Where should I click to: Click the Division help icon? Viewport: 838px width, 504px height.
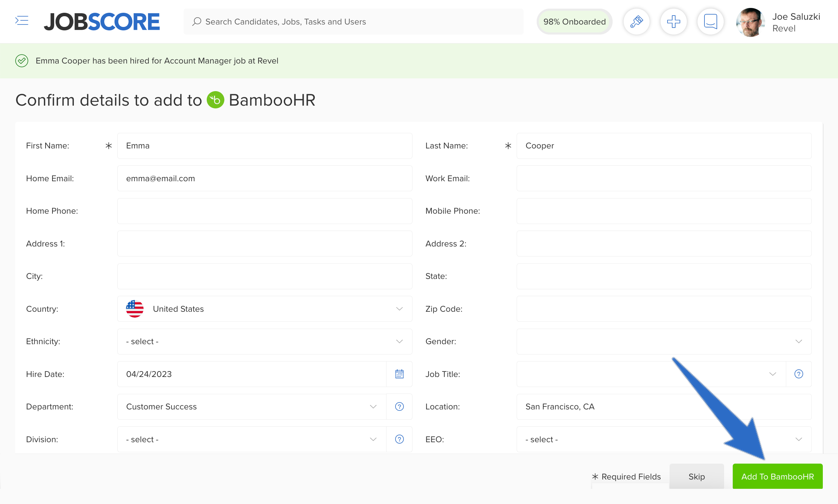pyautogui.click(x=399, y=439)
